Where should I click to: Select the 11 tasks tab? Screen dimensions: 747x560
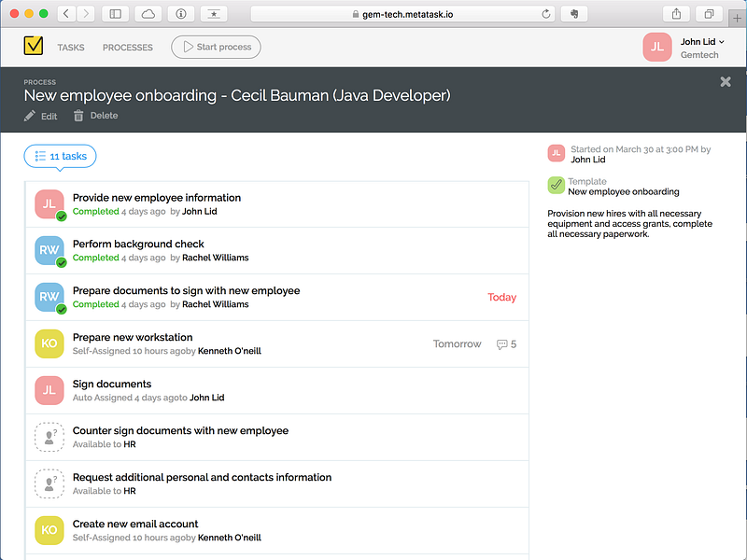[60, 156]
